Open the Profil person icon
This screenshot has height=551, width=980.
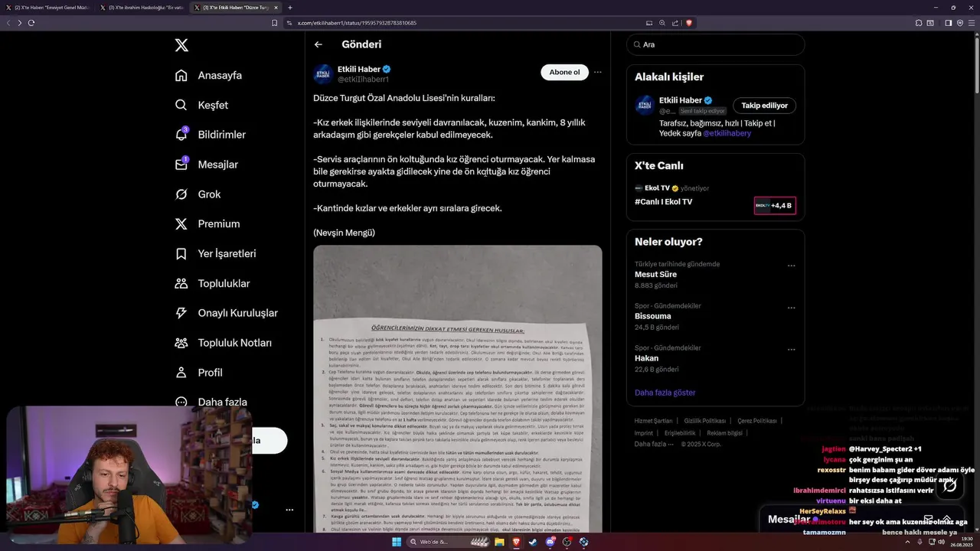(181, 373)
